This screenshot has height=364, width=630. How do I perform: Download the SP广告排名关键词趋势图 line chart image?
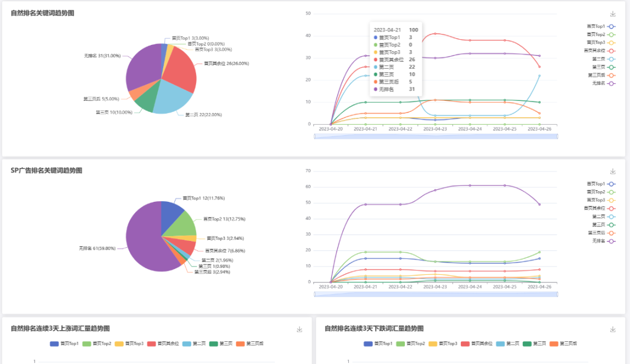pos(612,171)
